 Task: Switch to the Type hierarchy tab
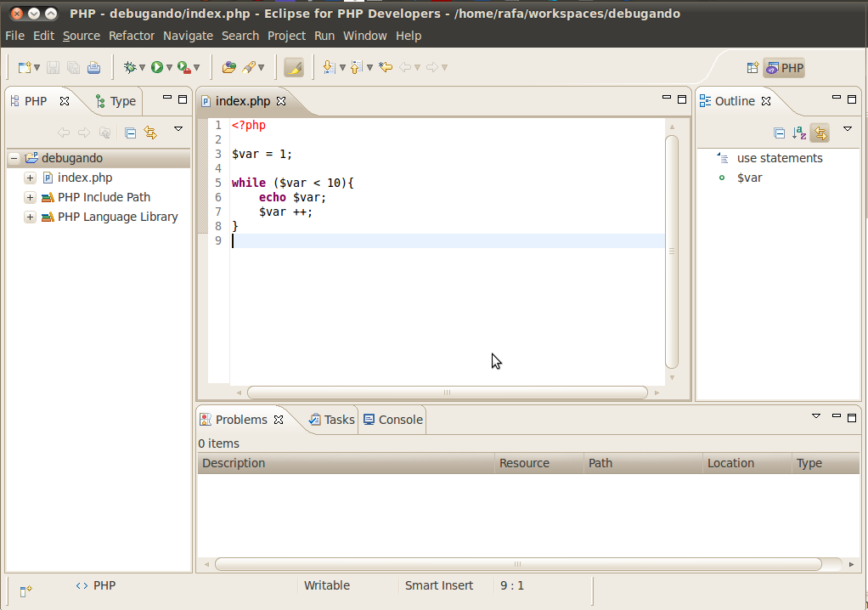point(116,101)
